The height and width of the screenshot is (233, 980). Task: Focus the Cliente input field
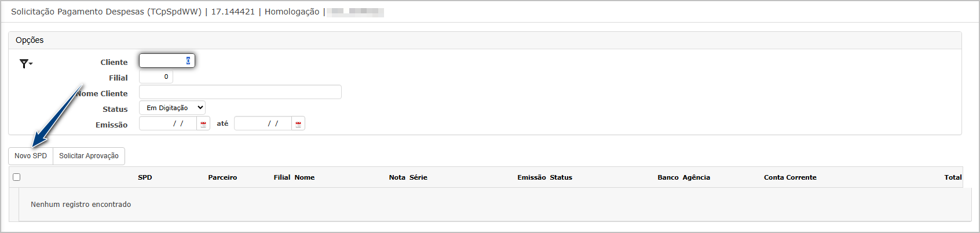point(167,61)
